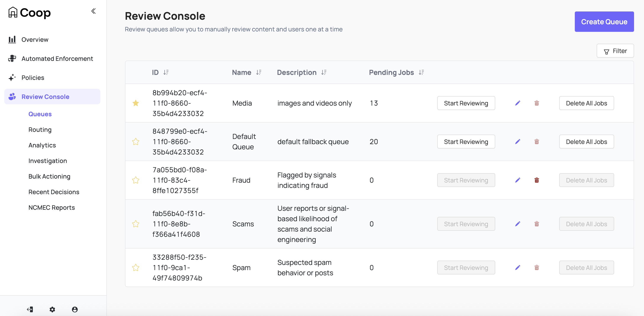Click the Review Console sidebar icon

12,97
